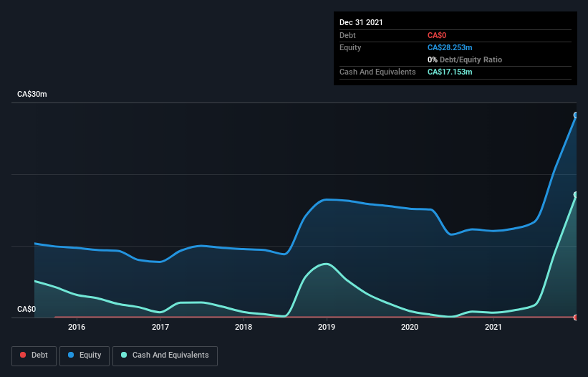Click the 2017 x-axis label
588x377 pixels.
click(160, 327)
